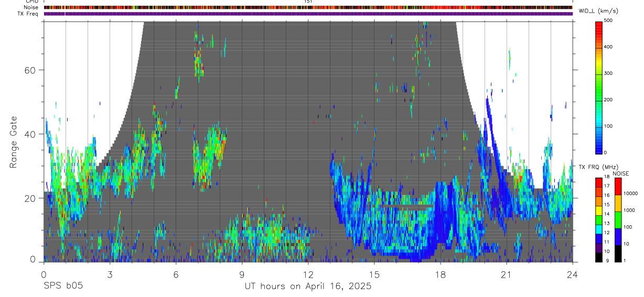Click the 'NOISE' colorbar title
644x297 pixels.
click(621, 173)
